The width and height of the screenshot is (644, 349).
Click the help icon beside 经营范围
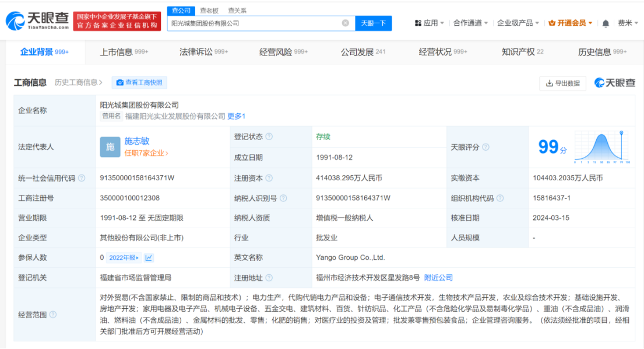(53, 315)
